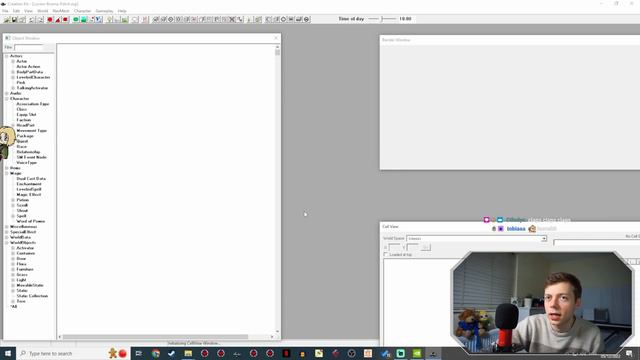
Task: Select Package in the Character tree
Action: [25, 136]
